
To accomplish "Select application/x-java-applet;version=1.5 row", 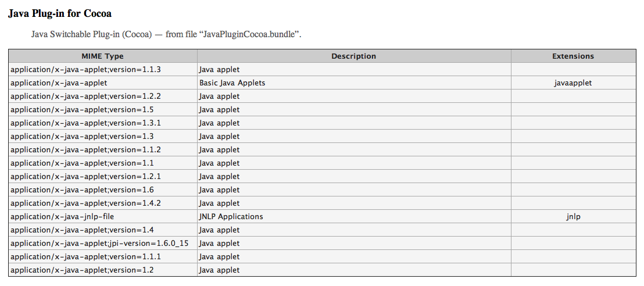I will (x=322, y=109).
